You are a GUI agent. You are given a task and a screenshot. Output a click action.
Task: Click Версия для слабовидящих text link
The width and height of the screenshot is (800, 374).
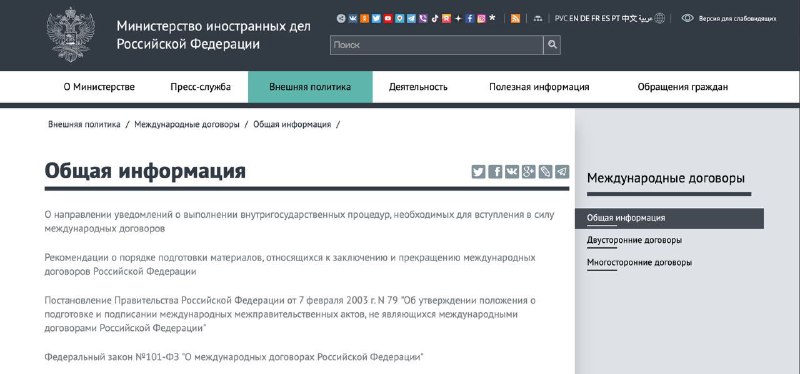737,19
